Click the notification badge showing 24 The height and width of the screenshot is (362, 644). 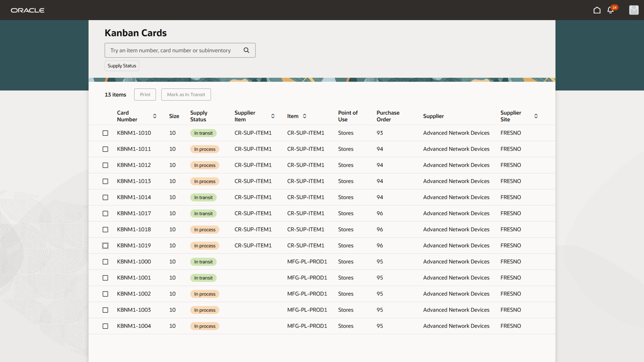[615, 6]
